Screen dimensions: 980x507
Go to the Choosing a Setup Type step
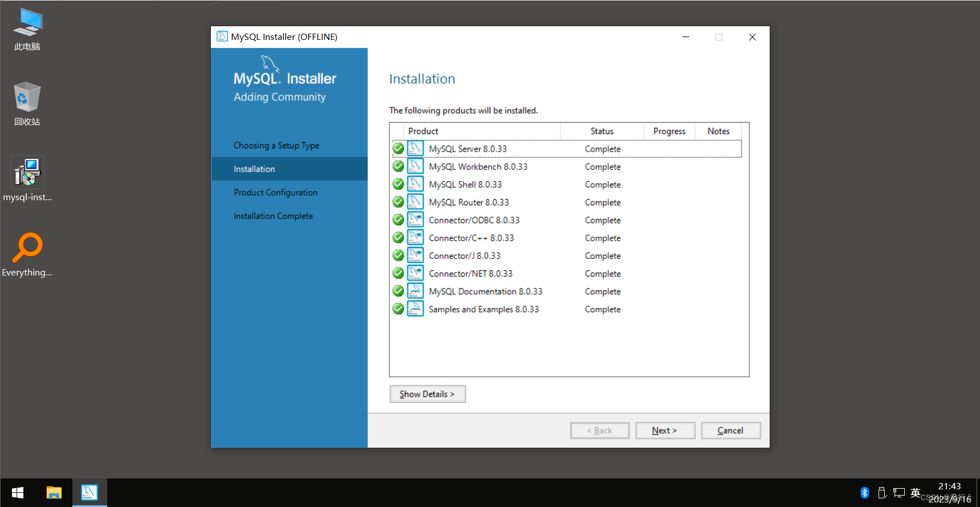pyautogui.click(x=276, y=145)
